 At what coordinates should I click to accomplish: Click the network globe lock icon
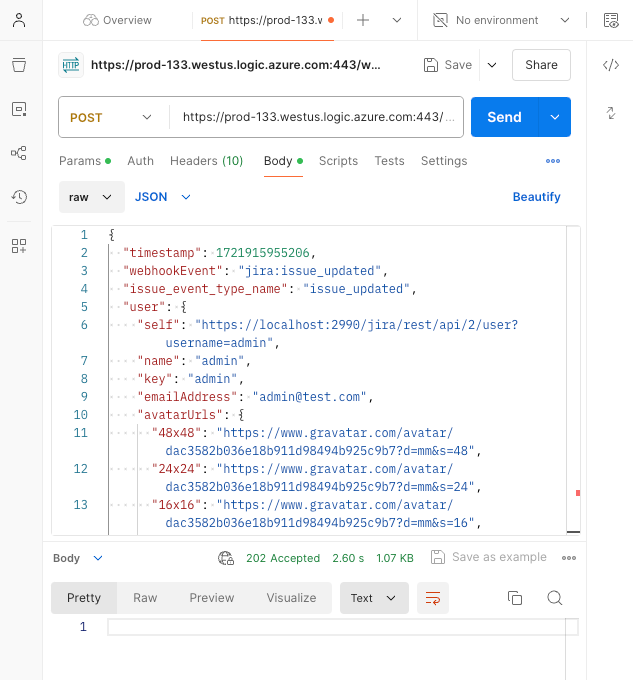click(x=226, y=558)
